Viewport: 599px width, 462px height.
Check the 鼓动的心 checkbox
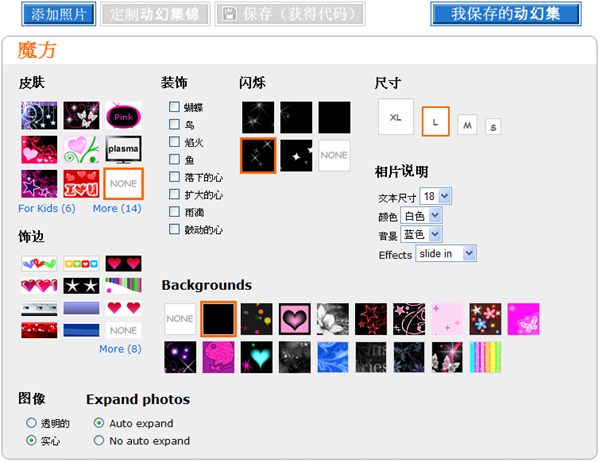tap(174, 229)
